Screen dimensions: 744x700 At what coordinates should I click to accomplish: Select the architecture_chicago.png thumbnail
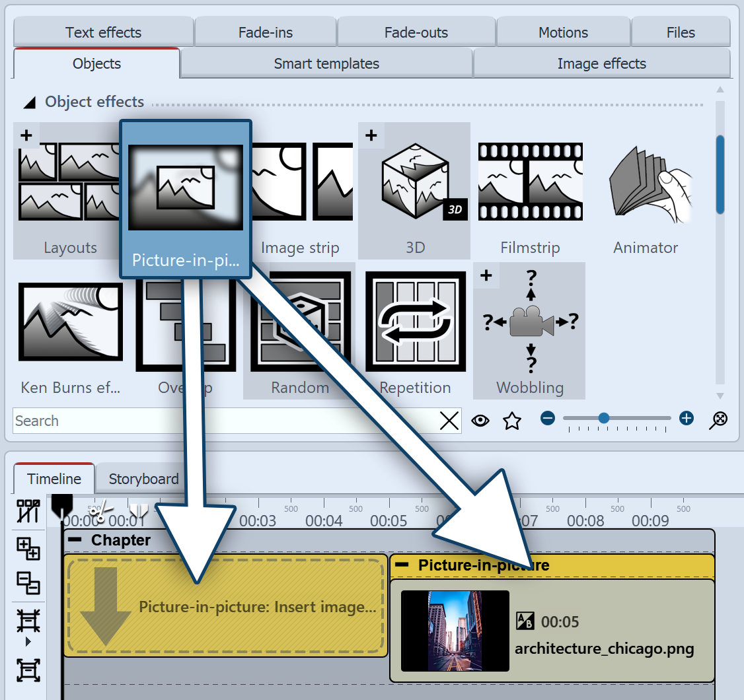(455, 631)
